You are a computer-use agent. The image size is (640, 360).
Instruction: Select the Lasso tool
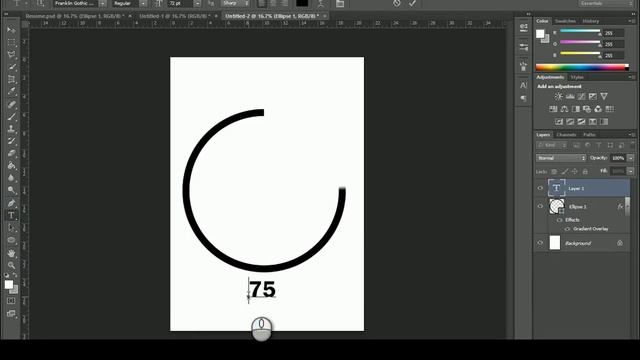coord(11,54)
